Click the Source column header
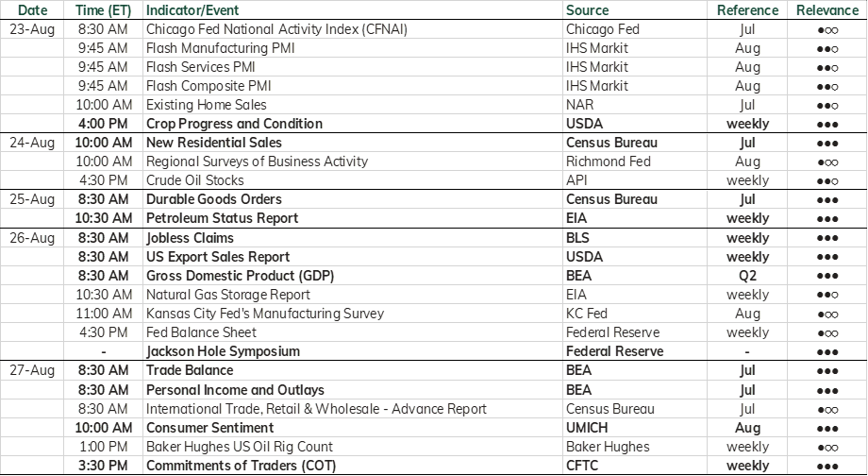This screenshot has height=476, width=868. tap(588, 10)
